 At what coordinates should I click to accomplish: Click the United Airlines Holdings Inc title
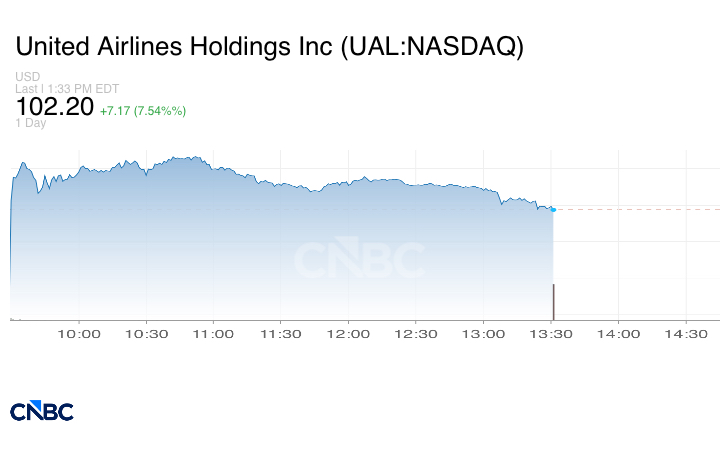269,47
